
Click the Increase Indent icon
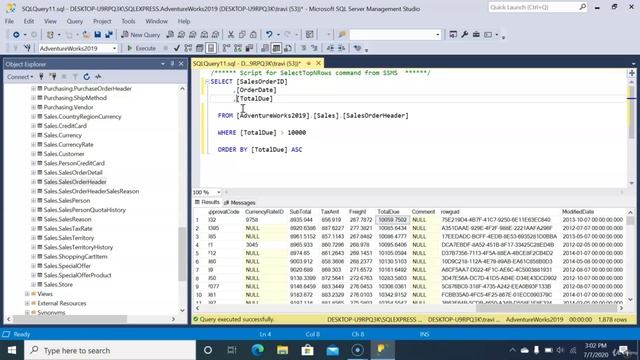pos(341,48)
